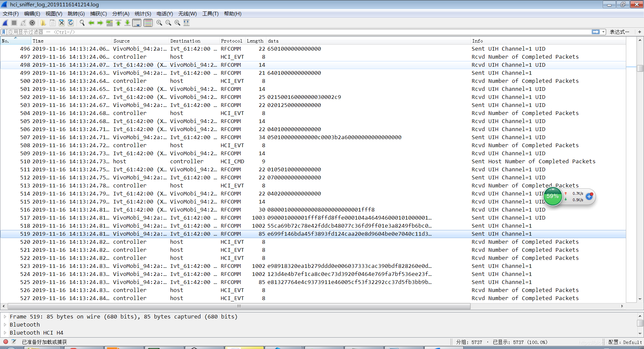Click the stop capture square icon
The height and width of the screenshot is (349, 644).
[x=14, y=23]
